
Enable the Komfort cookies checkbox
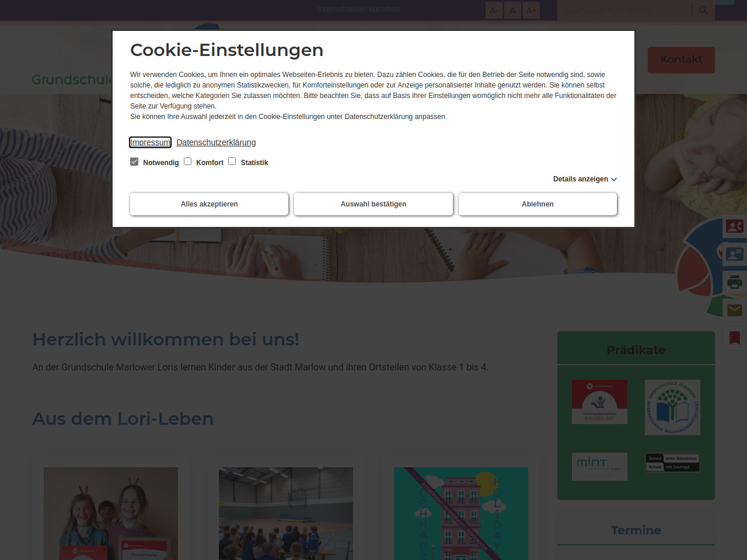pos(188,162)
